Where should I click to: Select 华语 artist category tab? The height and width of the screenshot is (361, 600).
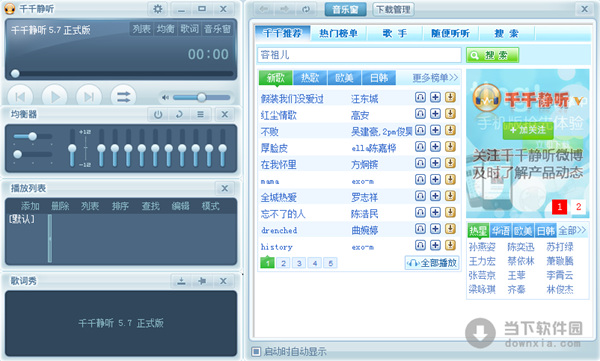(501, 231)
